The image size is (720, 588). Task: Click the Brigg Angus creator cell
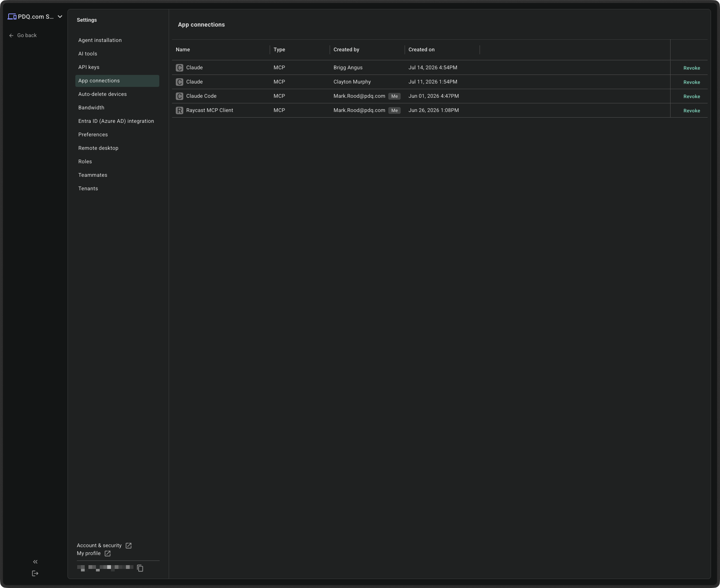[x=348, y=68]
